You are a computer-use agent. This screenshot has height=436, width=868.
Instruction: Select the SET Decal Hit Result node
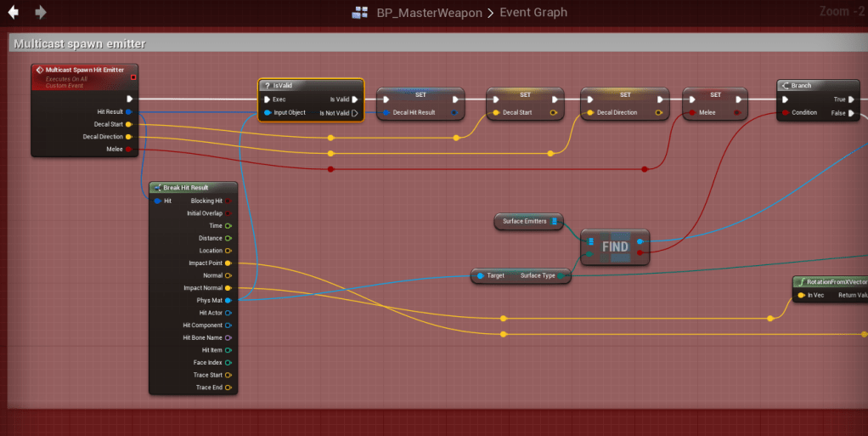(x=420, y=94)
